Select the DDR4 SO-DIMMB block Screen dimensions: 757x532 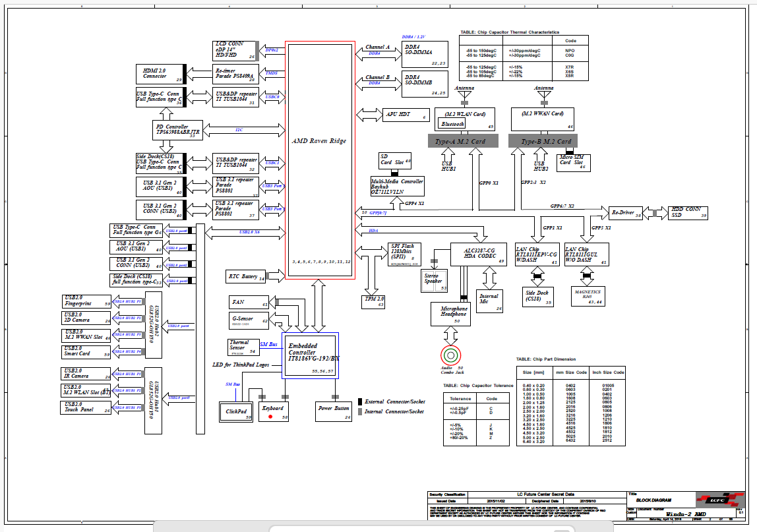coord(425,84)
